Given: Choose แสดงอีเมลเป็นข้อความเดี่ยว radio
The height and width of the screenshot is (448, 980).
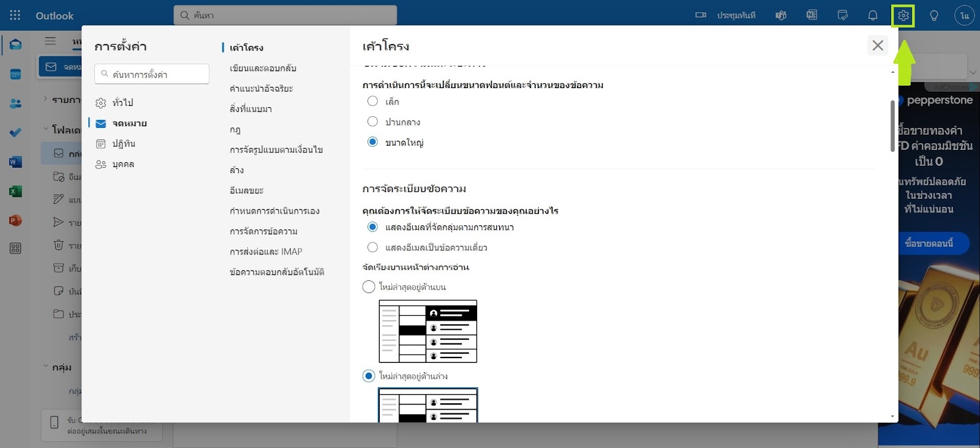Looking at the screenshot, I should tap(372, 247).
